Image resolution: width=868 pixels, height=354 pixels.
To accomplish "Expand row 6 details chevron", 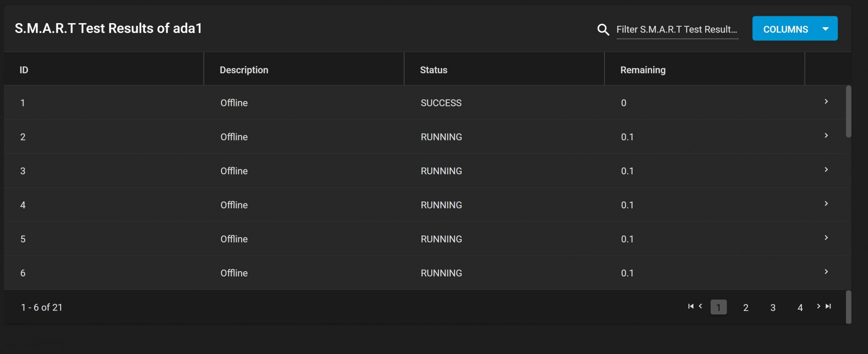I will click(826, 272).
